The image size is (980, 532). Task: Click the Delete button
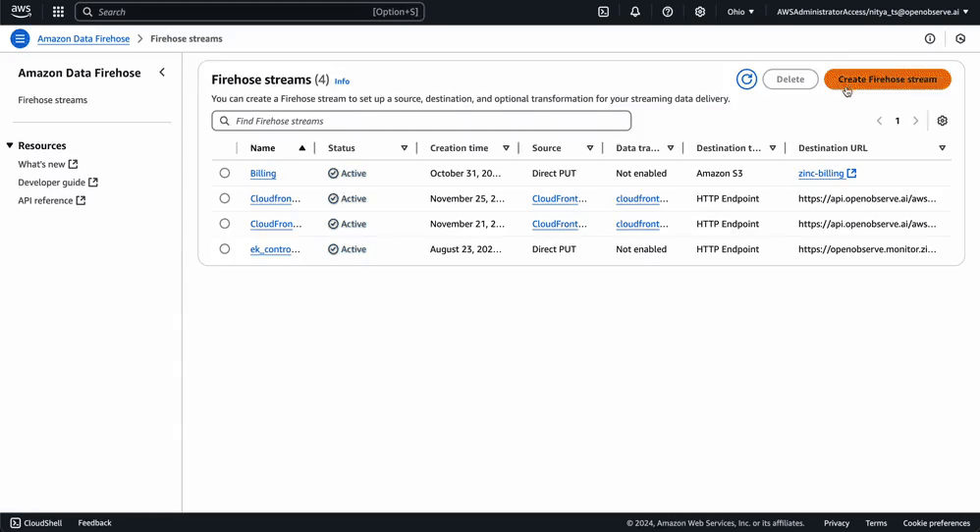790,80
